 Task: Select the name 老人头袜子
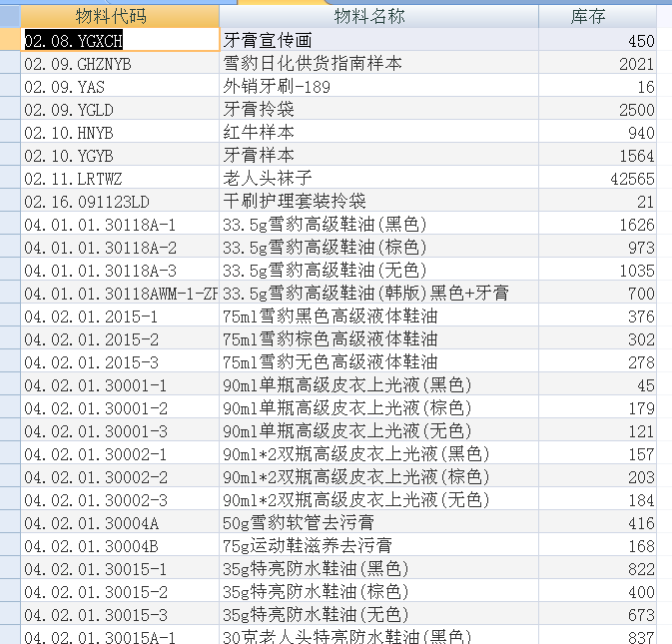click(x=378, y=179)
